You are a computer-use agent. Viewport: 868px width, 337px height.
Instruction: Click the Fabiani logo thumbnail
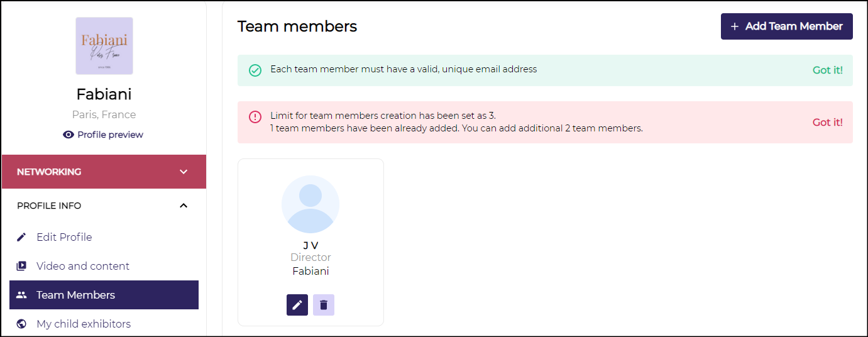click(104, 46)
